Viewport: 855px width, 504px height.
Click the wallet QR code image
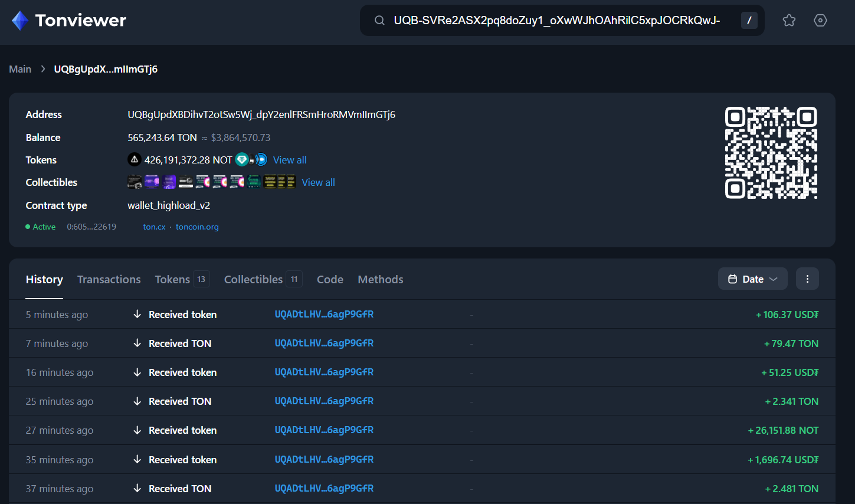pos(771,153)
